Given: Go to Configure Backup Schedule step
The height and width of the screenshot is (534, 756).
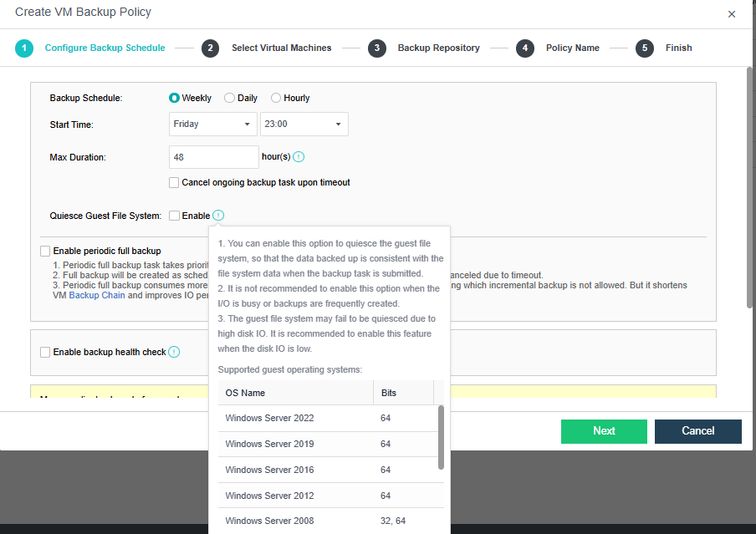Looking at the screenshot, I should click(x=105, y=48).
